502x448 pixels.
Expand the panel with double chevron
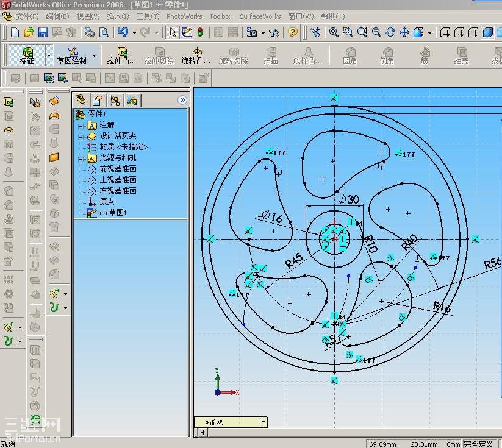coord(182,100)
